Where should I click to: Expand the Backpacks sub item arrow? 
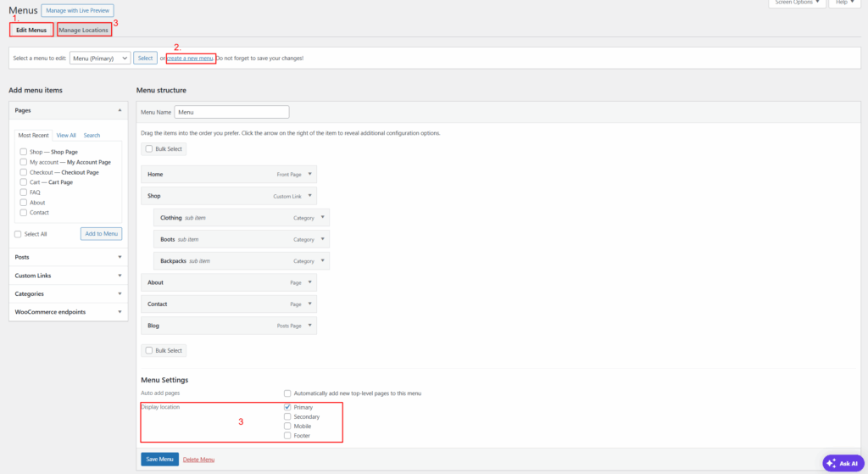coord(322,261)
